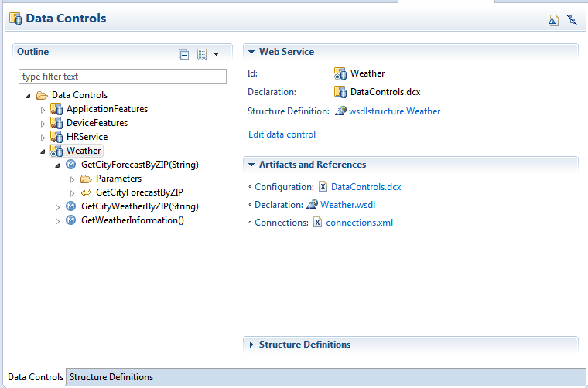Viewport: 588px width, 388px height.
Task: Open the wsdlstructure.Weather link
Action: click(395, 111)
